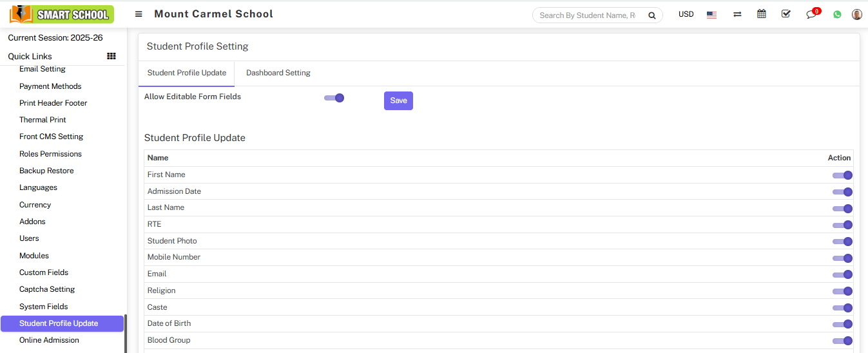
Task: Toggle the Religion field switch
Action: click(x=842, y=291)
